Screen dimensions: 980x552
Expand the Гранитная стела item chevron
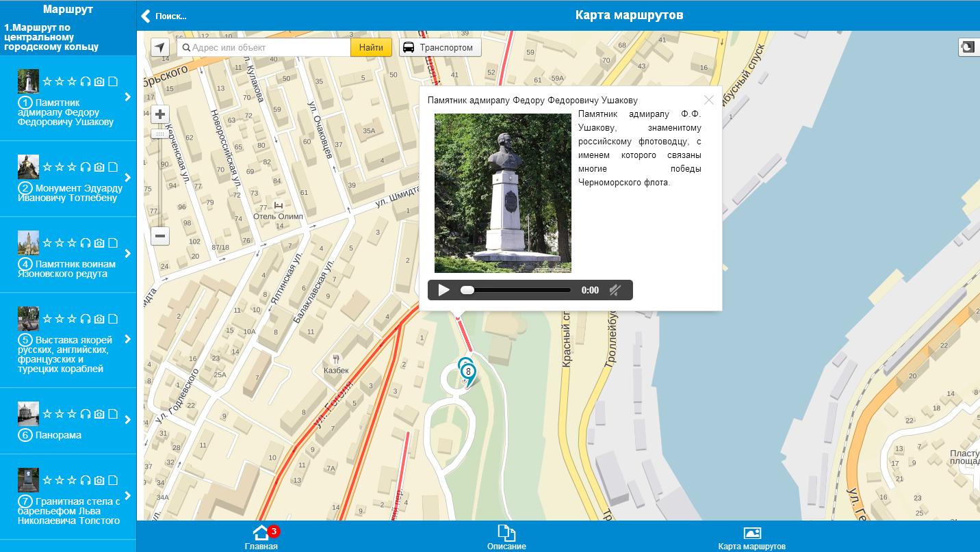tap(128, 496)
